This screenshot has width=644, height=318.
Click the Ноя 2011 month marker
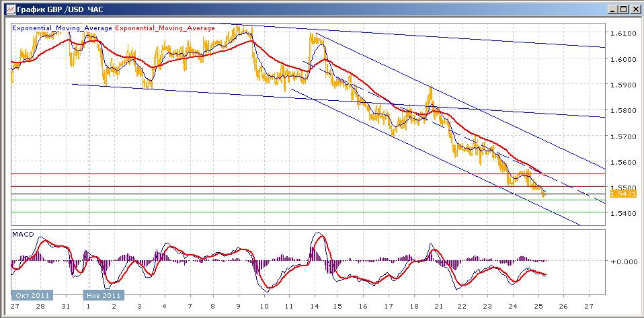[x=104, y=295]
